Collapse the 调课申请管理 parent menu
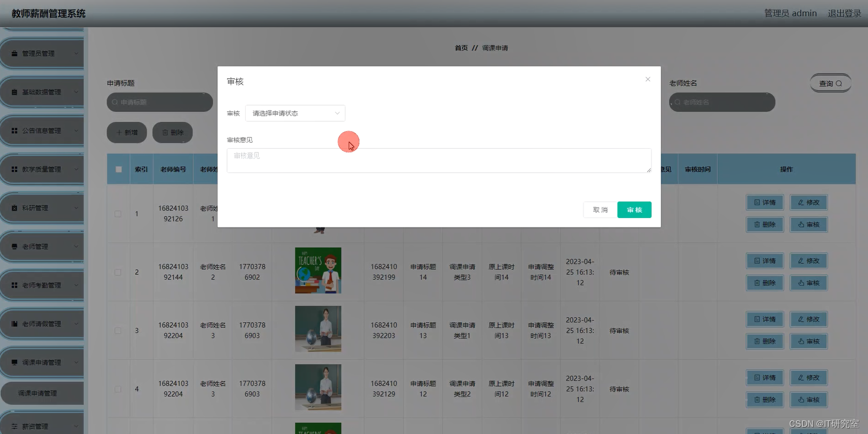 pyautogui.click(x=42, y=362)
